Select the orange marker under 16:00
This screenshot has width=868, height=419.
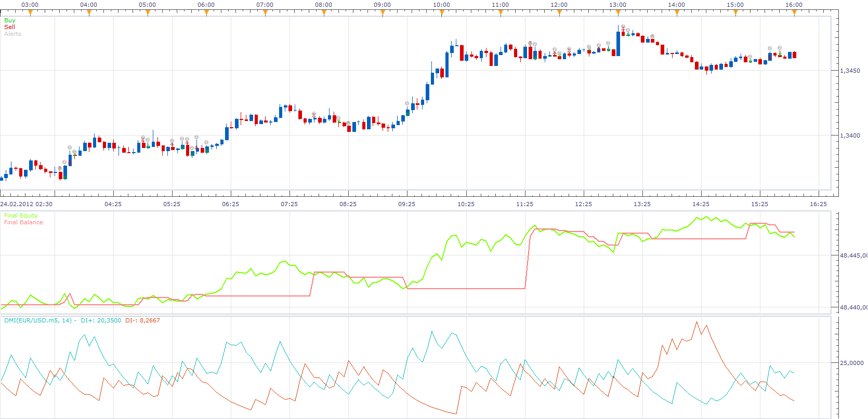(x=794, y=13)
